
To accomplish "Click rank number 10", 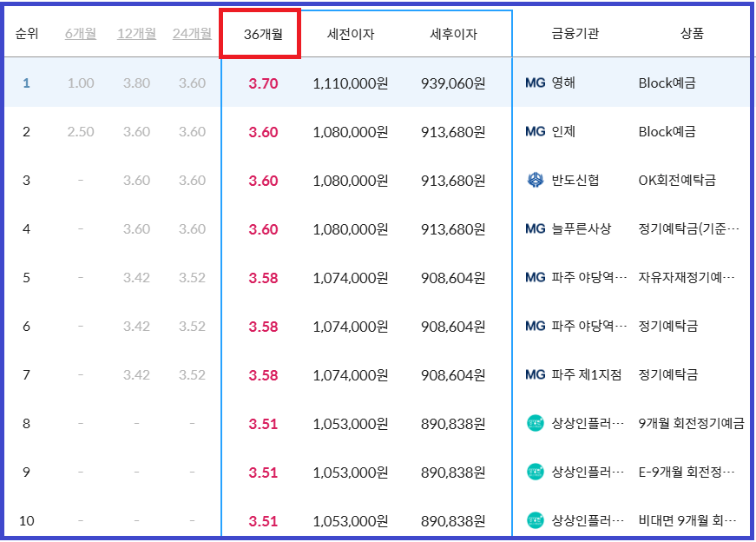I will pyautogui.click(x=27, y=521).
